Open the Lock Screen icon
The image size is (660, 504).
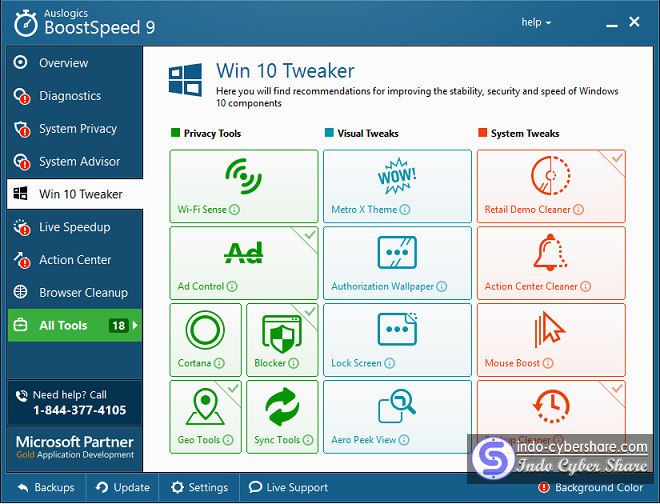click(397, 329)
